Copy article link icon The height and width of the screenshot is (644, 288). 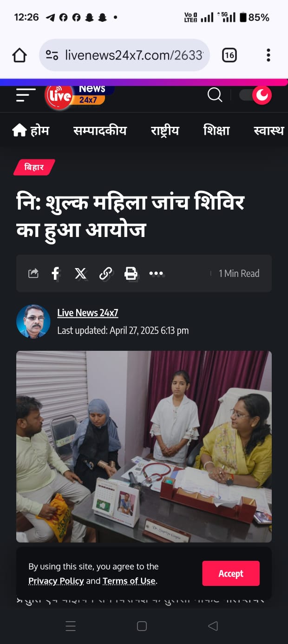click(106, 273)
